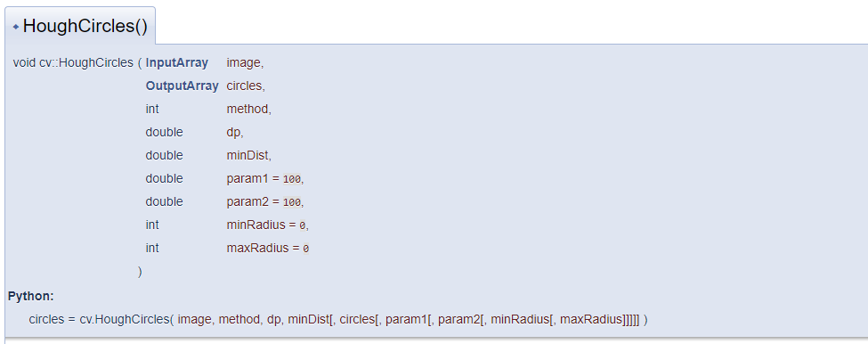Open the HoughCircles() heading tab
This screenshot has width=868, height=344.
click(80, 26)
